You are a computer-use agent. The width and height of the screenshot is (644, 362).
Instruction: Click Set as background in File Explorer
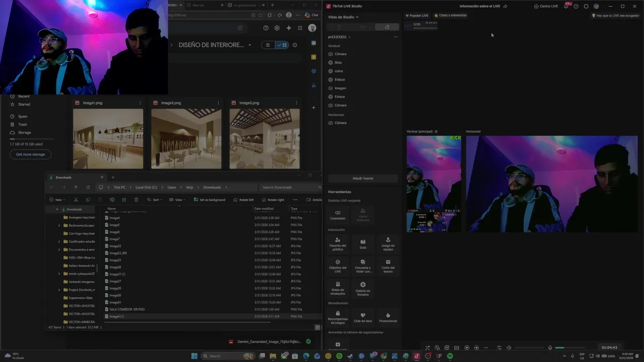click(x=209, y=200)
